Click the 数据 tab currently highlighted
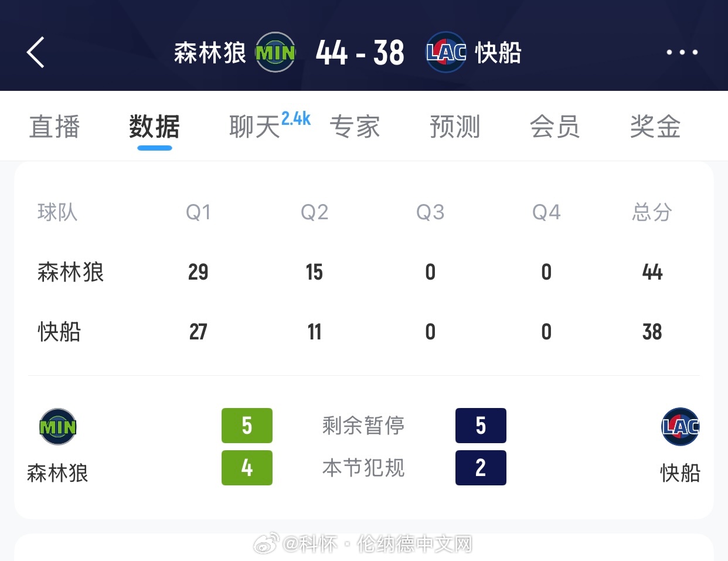Screen dimensions: 728x561 tap(154, 127)
